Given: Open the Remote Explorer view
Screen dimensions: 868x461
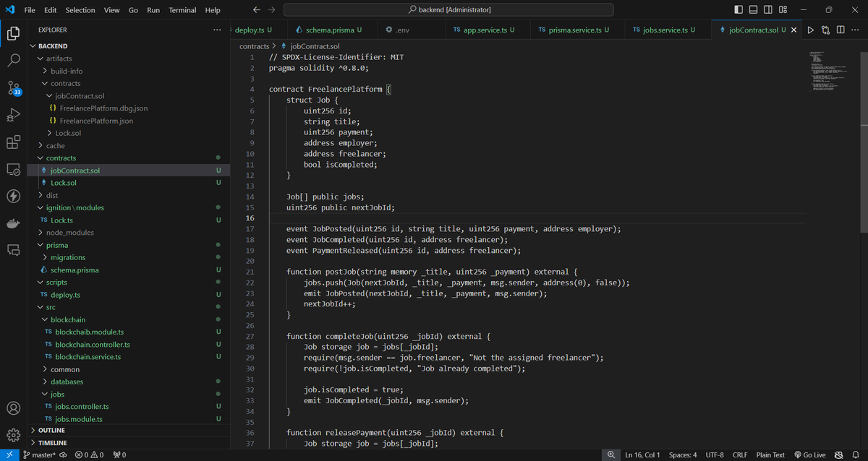Looking at the screenshot, I should pyautogui.click(x=13, y=169).
